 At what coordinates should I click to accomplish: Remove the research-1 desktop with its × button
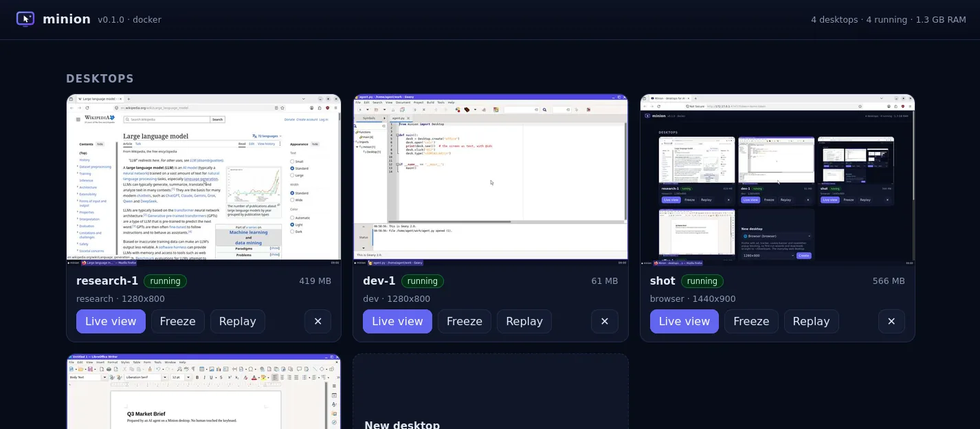318,321
